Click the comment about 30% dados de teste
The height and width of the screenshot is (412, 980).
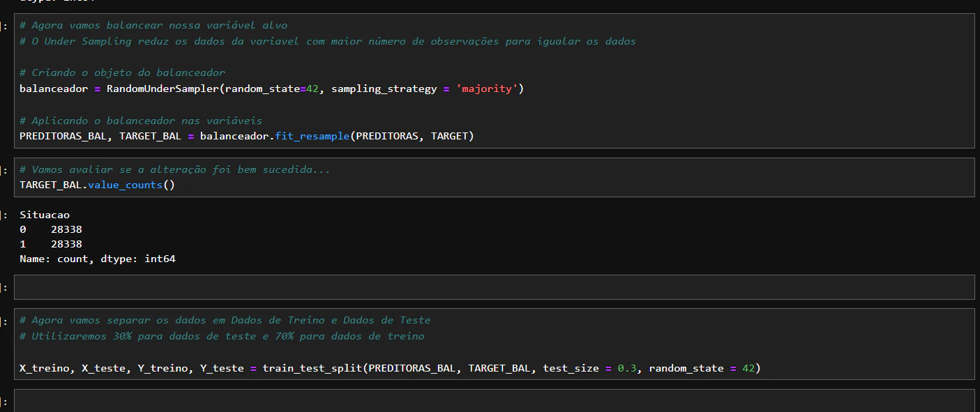(222, 336)
